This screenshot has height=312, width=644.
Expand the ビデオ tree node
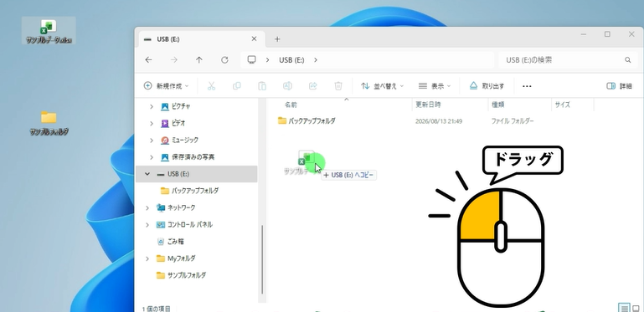pos(151,124)
